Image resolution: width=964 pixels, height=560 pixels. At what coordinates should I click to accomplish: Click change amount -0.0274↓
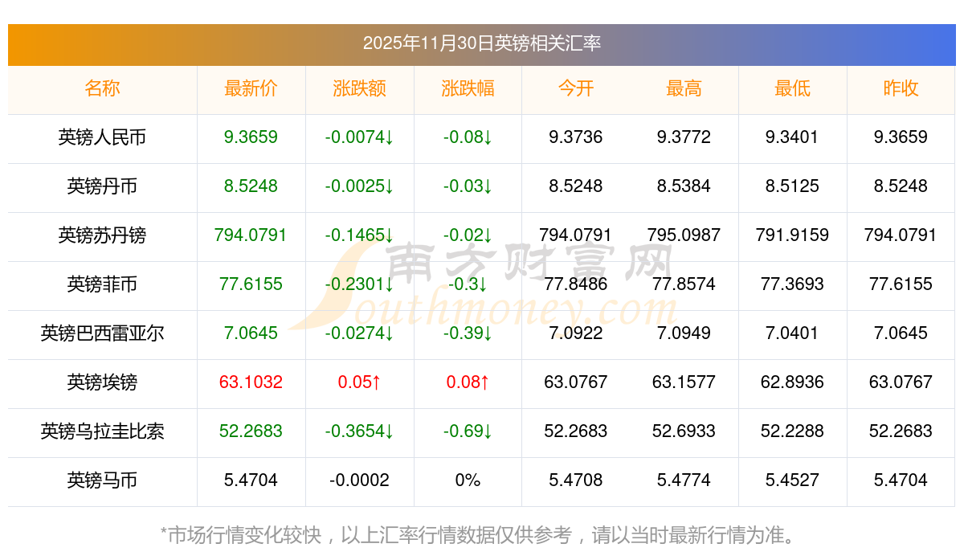click(x=359, y=333)
